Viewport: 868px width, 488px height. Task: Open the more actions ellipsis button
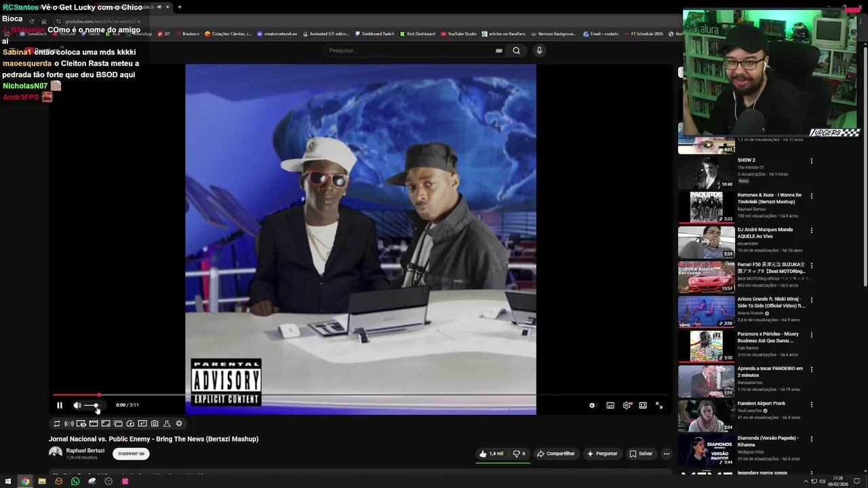667,454
